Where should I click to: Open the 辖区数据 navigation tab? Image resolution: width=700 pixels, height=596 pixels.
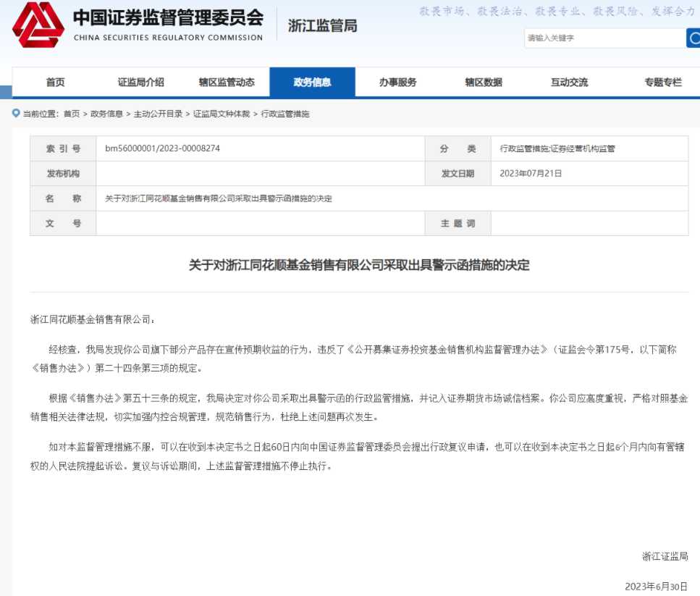pyautogui.click(x=484, y=82)
